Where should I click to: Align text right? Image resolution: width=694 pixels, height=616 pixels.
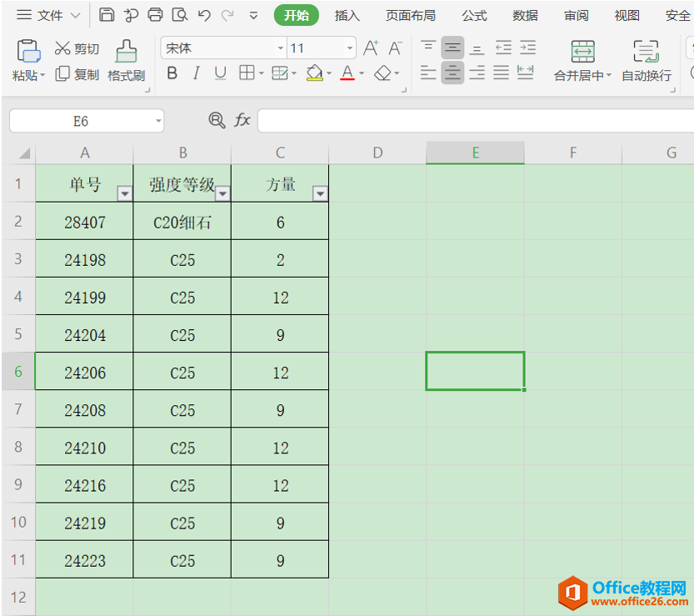[x=477, y=73]
